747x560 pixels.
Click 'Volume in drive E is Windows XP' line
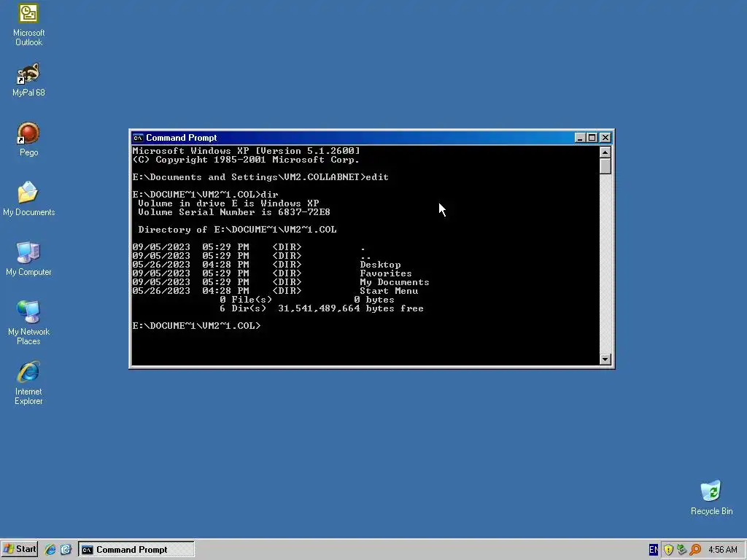coord(228,203)
